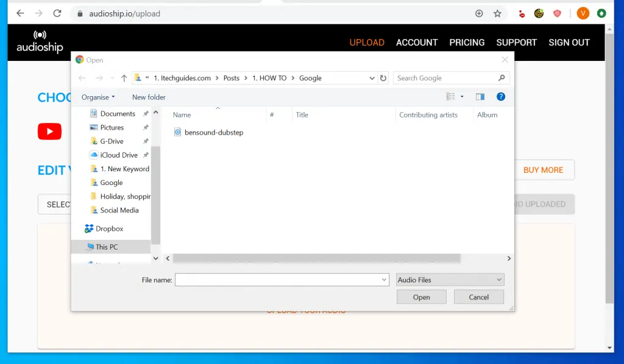624x364 pixels.
Task: Select 1. New Keyword folder
Action: pos(124,169)
